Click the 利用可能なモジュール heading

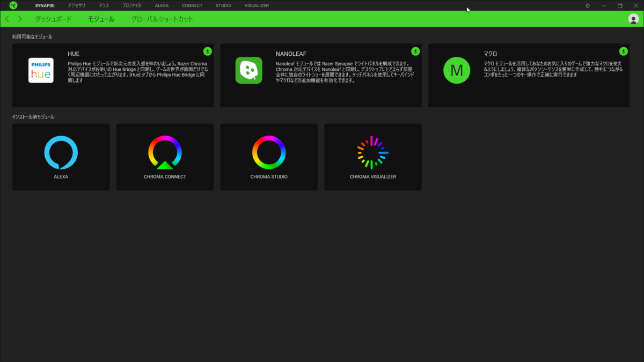[x=32, y=36]
